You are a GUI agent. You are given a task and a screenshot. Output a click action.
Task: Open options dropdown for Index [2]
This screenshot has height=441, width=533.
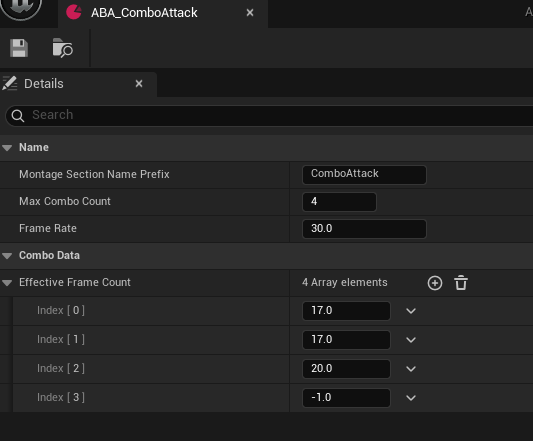click(411, 369)
